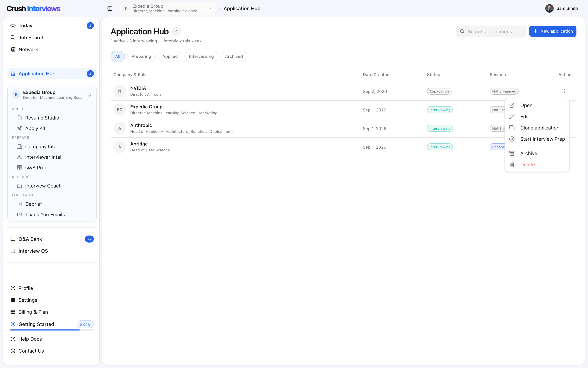Click the Billing & Plan card icon

[x=13, y=312]
